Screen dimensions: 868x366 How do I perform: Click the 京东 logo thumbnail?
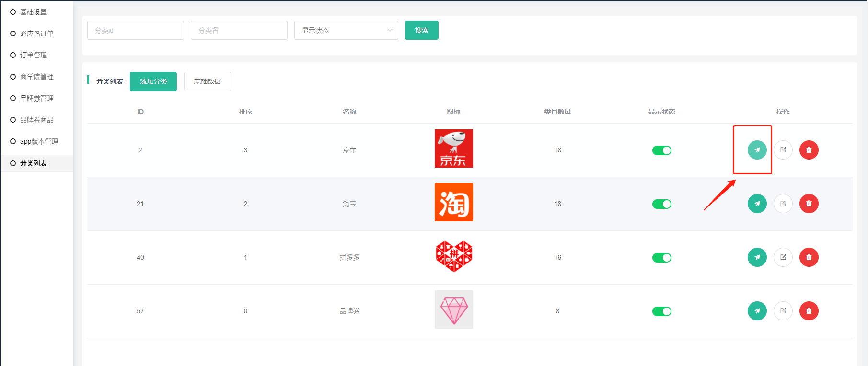(x=453, y=149)
